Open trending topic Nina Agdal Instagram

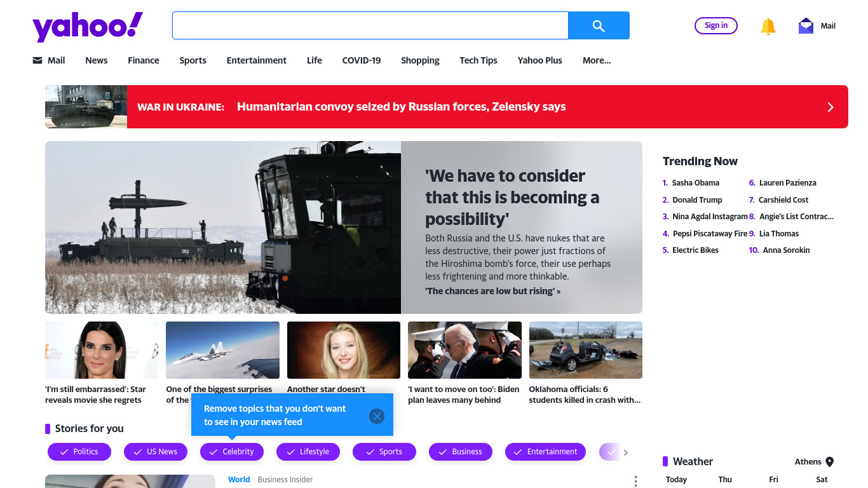pyautogui.click(x=710, y=217)
